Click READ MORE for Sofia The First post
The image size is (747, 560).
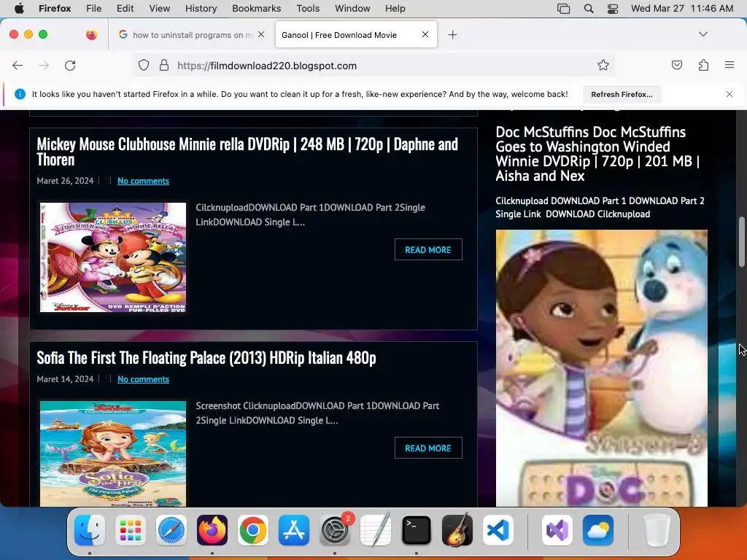427,448
